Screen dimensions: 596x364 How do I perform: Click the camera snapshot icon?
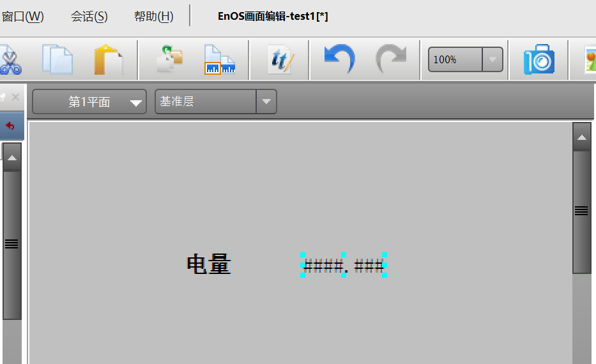tap(539, 60)
